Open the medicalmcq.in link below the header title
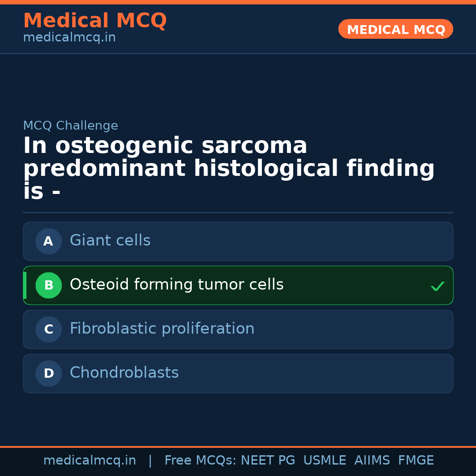476x476 pixels. coord(69,38)
